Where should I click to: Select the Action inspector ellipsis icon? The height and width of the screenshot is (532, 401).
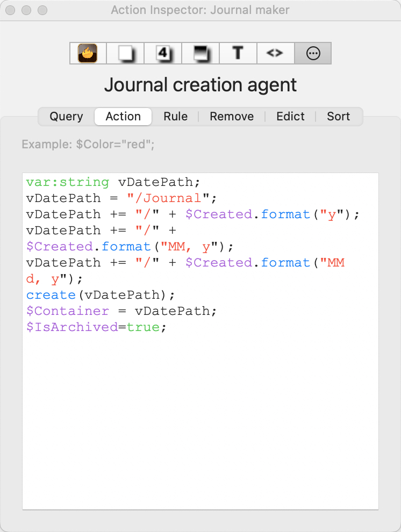[x=313, y=53]
